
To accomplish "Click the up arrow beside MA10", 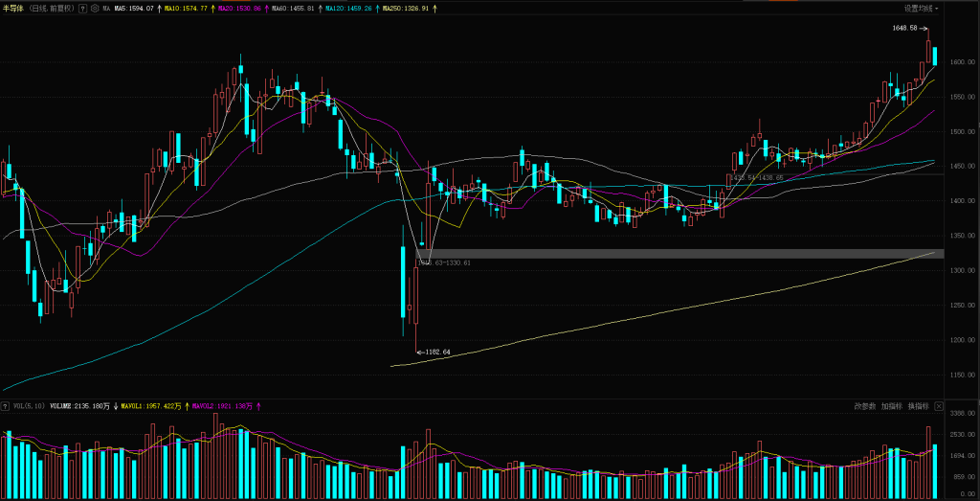I will pos(212,8).
